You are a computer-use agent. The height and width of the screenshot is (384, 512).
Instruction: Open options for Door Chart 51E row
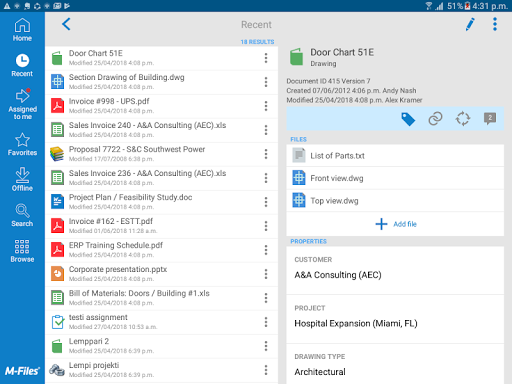pyautogui.click(x=266, y=58)
